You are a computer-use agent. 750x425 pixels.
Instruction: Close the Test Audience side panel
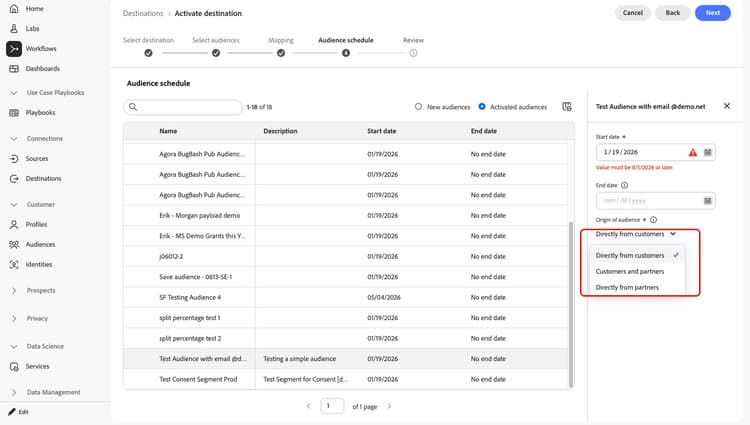click(x=727, y=106)
